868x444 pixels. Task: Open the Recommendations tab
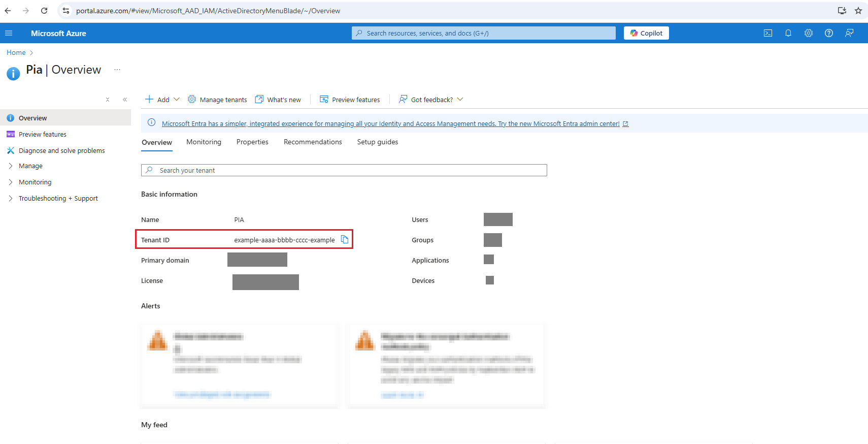tap(313, 142)
